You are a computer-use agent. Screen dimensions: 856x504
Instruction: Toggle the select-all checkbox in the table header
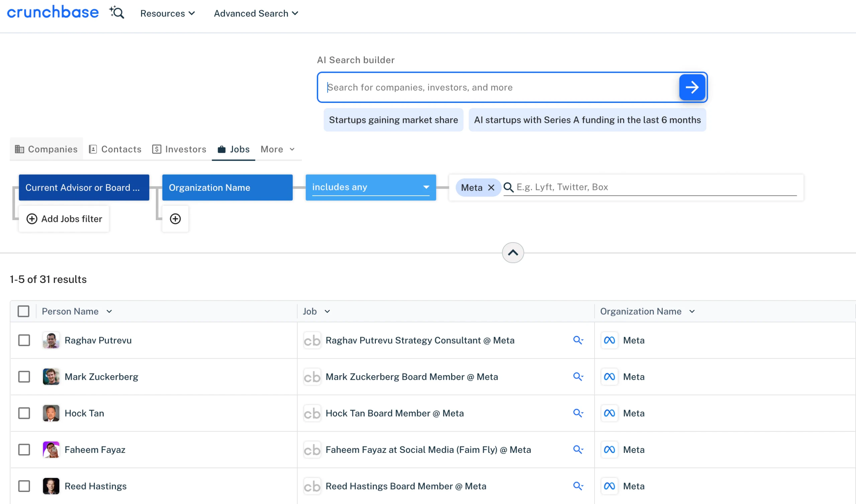point(23,311)
